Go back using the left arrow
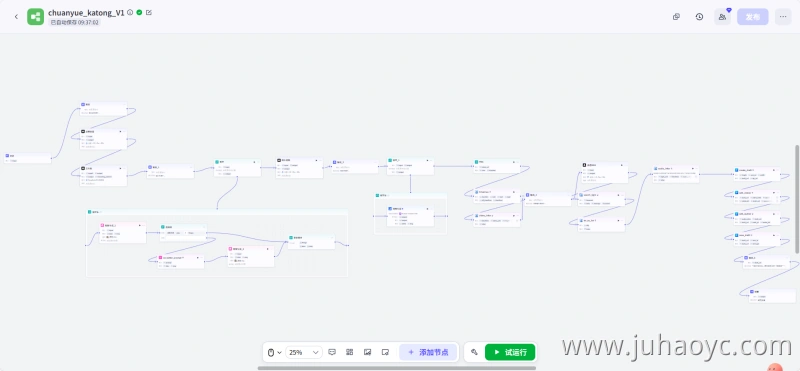800x371 pixels. (x=16, y=17)
